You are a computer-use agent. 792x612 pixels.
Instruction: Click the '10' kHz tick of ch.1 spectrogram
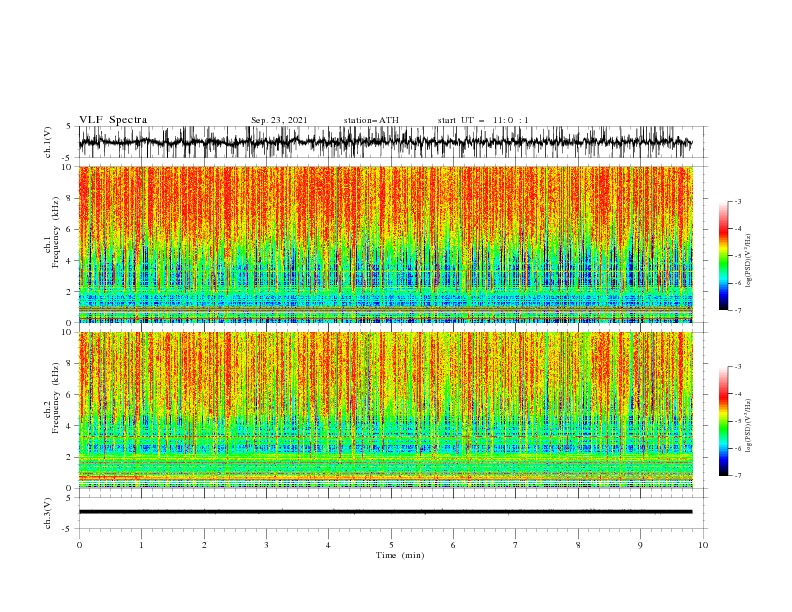coord(67,167)
